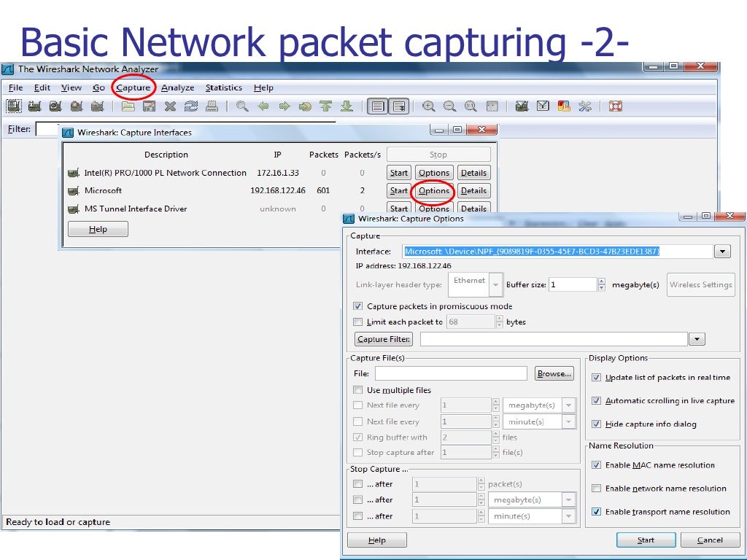This screenshot has height=560, width=747.
Task: Go back in packet history
Action: tap(263, 106)
